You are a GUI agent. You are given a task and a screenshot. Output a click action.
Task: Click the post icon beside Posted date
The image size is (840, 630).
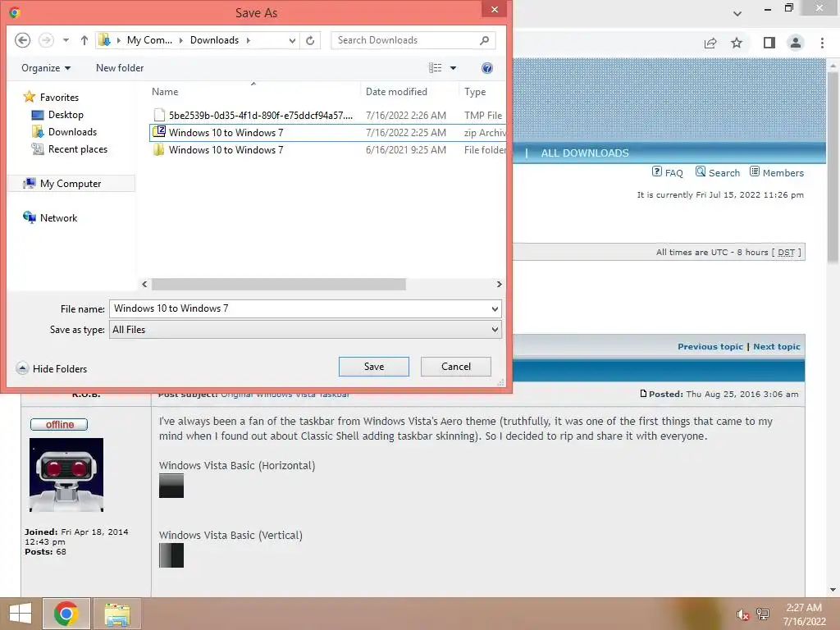[643, 394]
